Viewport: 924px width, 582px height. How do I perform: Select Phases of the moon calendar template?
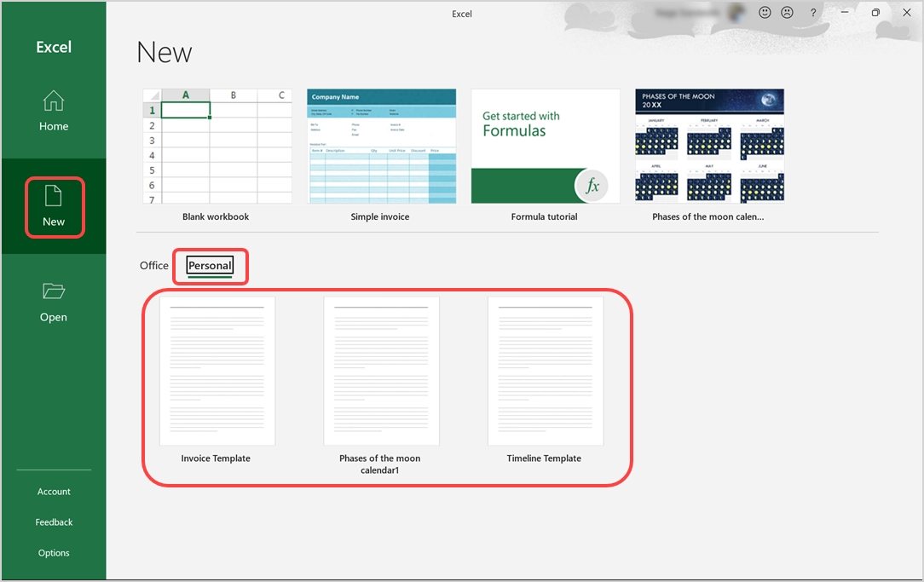tap(709, 146)
